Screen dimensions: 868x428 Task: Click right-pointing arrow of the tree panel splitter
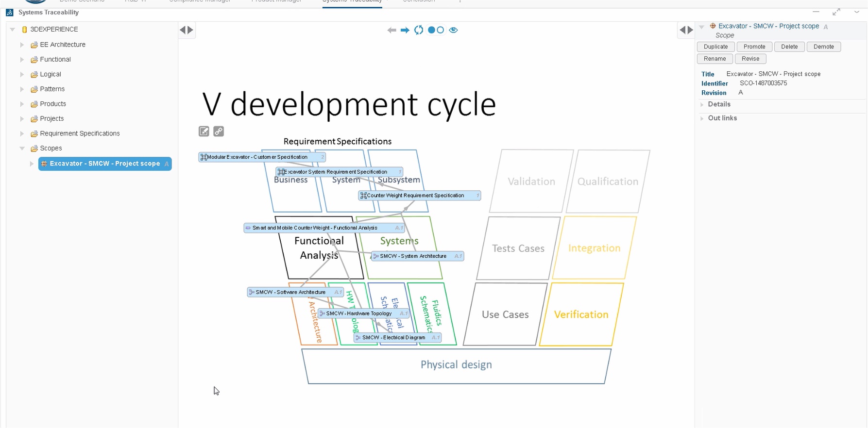(190, 30)
